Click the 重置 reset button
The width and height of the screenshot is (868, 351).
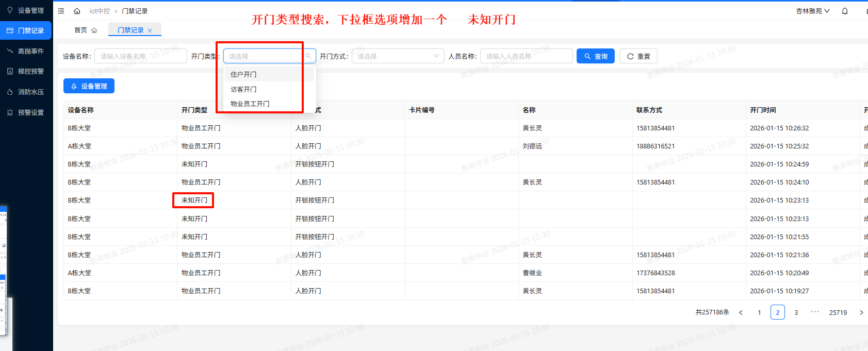(638, 56)
